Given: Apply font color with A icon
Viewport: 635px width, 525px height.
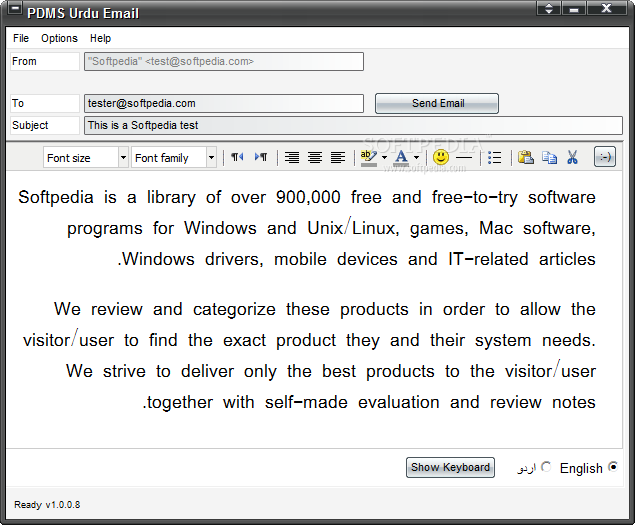Looking at the screenshot, I should point(401,157).
